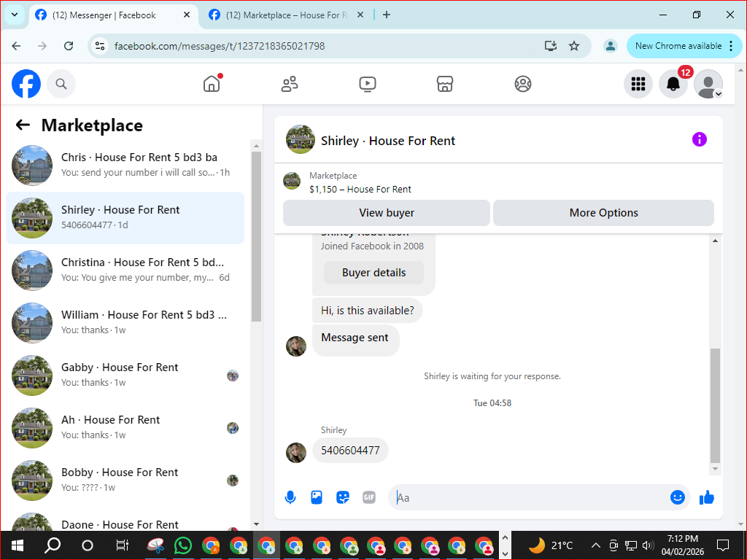Show hidden system tray icons chevron

[x=595, y=545]
